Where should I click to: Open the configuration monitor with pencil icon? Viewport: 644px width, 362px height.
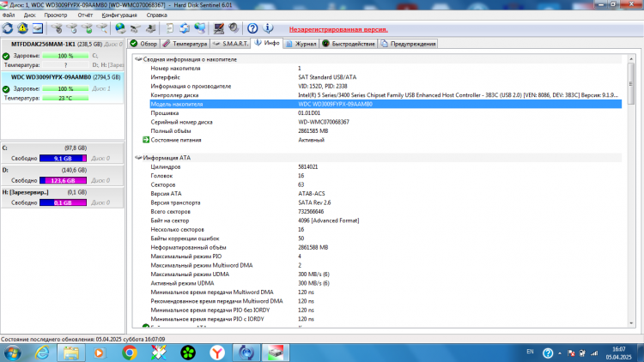coord(218,28)
